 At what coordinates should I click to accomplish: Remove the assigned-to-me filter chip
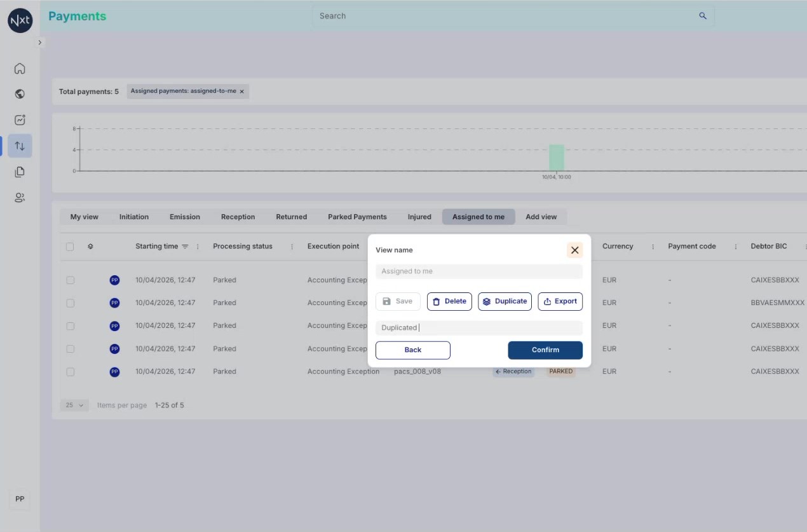[241, 92]
